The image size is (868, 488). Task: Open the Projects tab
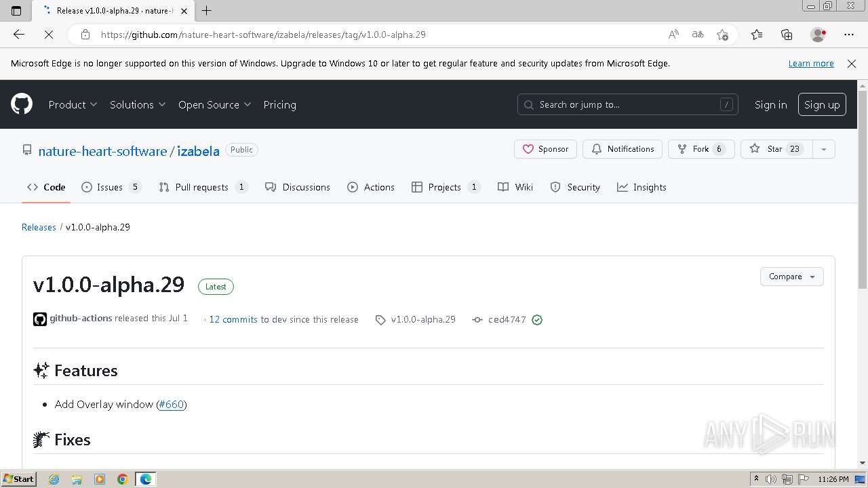click(446, 187)
